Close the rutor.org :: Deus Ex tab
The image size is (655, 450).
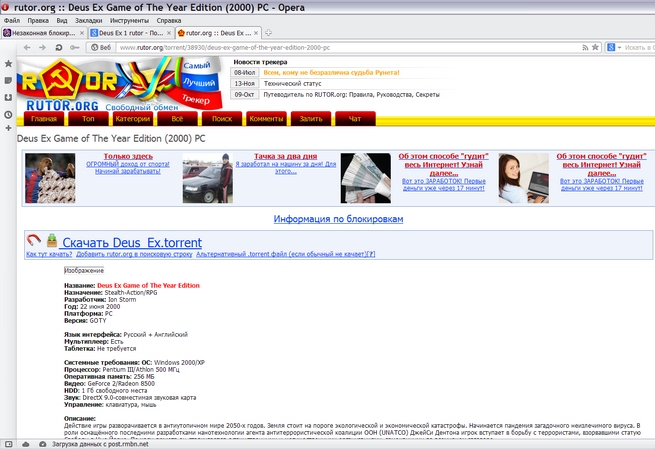tap(256, 33)
